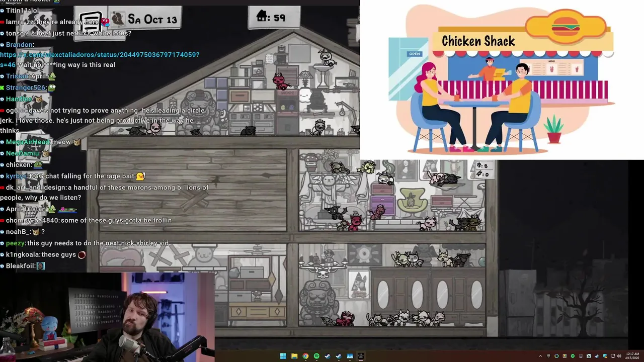Click the Chicken Shack illustration
The width and height of the screenshot is (644, 362).
pyautogui.click(x=502, y=79)
